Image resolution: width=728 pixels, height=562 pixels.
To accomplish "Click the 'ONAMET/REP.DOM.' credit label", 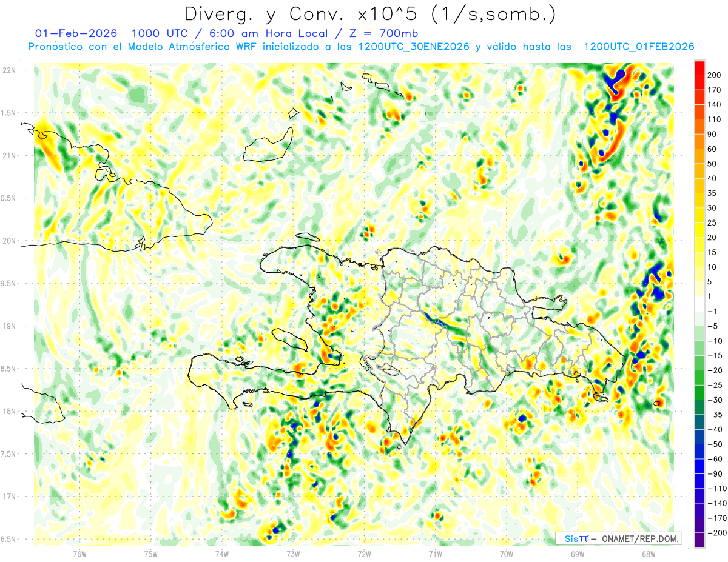I will pos(640,538).
